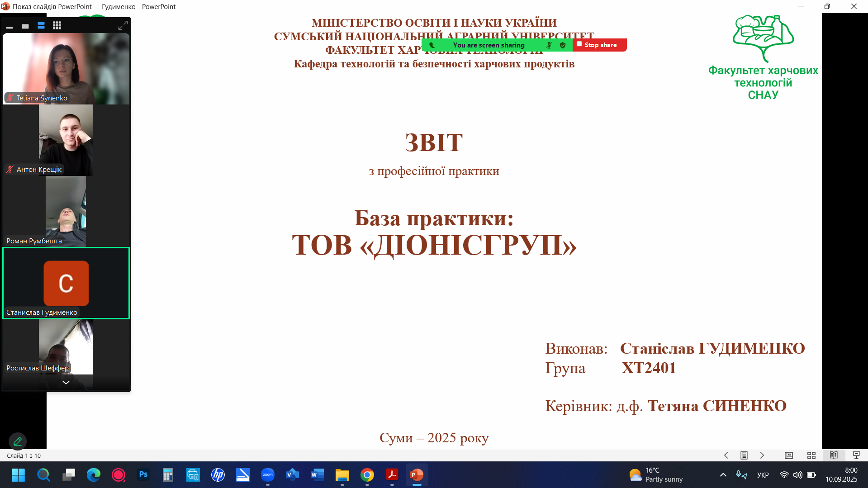
Task: Click 'You are screen sharing' status label
Action: pos(489,45)
